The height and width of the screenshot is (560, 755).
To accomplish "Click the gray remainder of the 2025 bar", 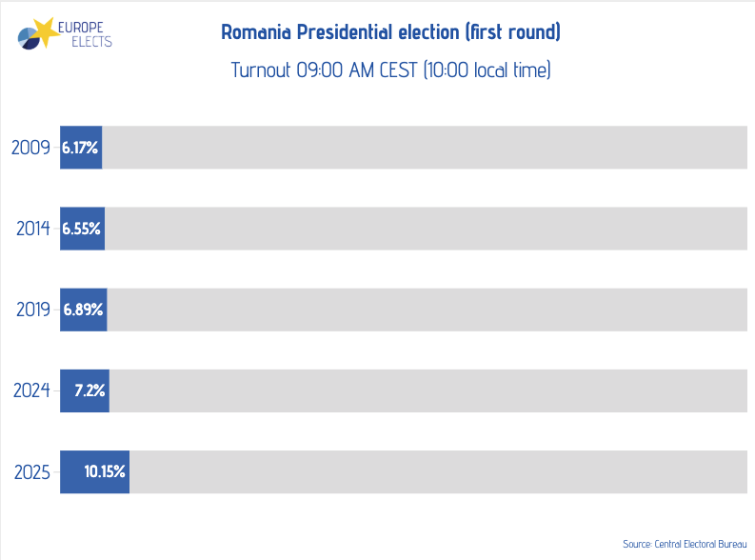I will (x=438, y=472).
